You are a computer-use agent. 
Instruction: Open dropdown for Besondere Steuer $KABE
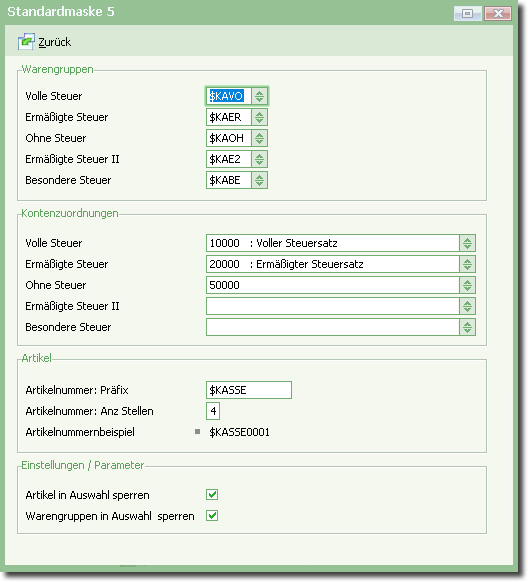click(x=259, y=180)
